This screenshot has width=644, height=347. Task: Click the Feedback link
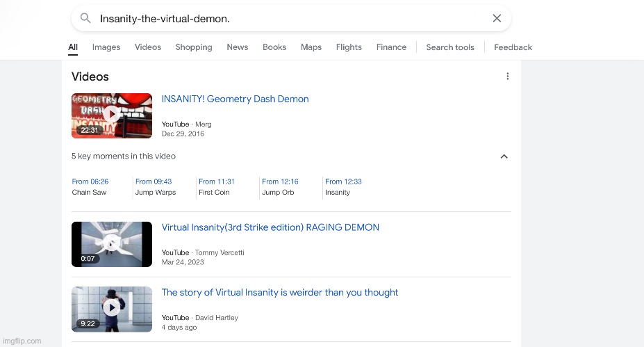click(513, 47)
